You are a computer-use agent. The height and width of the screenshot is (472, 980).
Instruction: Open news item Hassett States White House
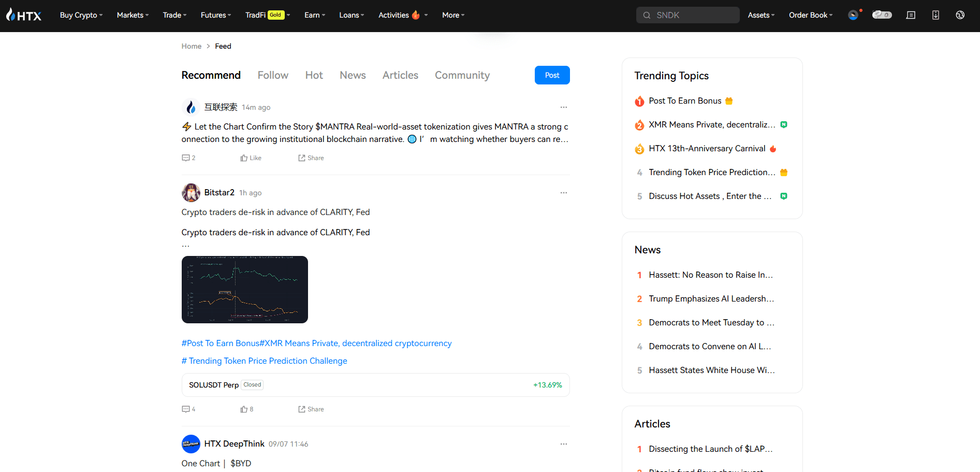click(711, 370)
